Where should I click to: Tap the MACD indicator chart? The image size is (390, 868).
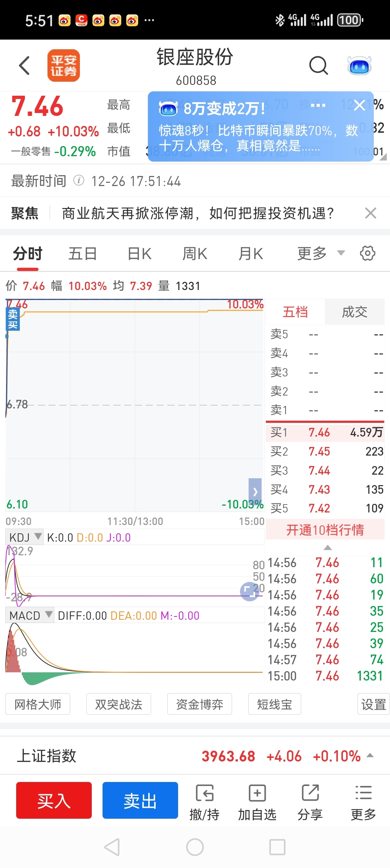click(x=135, y=654)
